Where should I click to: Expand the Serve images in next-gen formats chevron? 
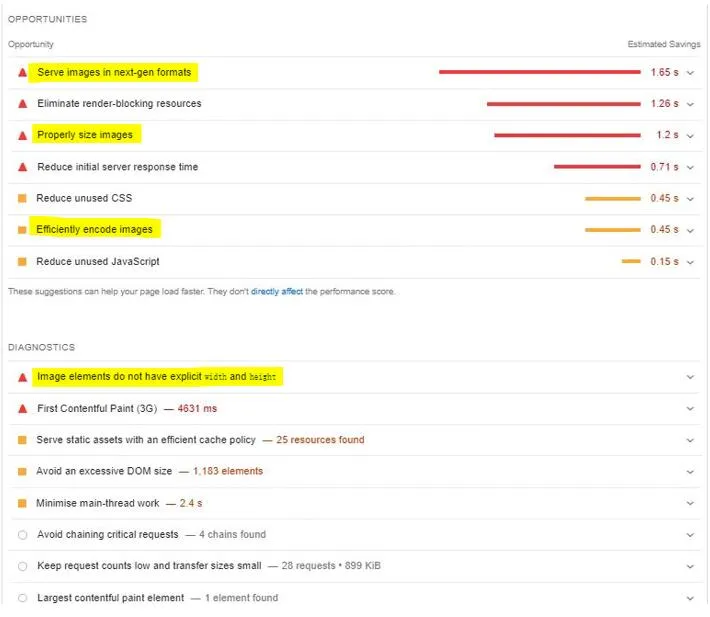coord(690,72)
